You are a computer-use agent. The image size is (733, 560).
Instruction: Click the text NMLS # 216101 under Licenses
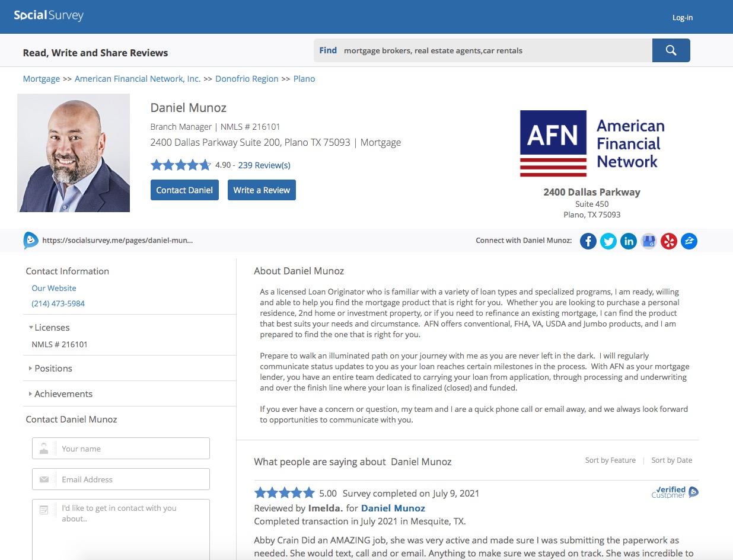(59, 344)
